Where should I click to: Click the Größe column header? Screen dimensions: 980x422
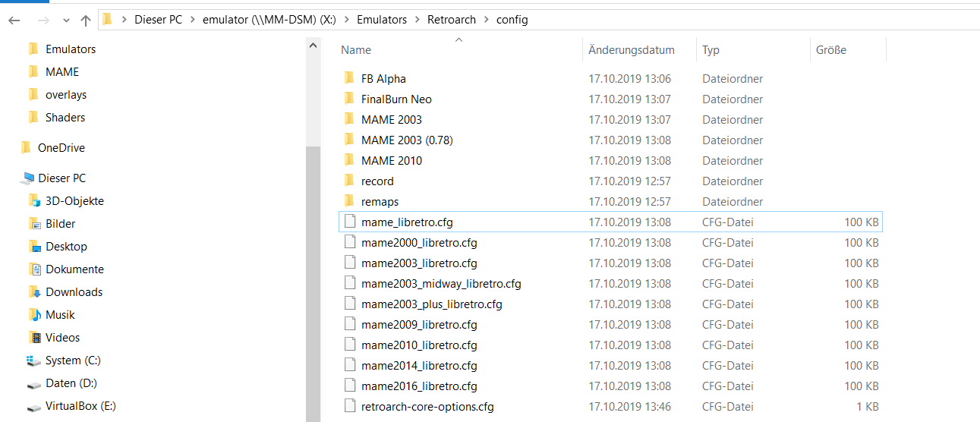pyautogui.click(x=831, y=50)
